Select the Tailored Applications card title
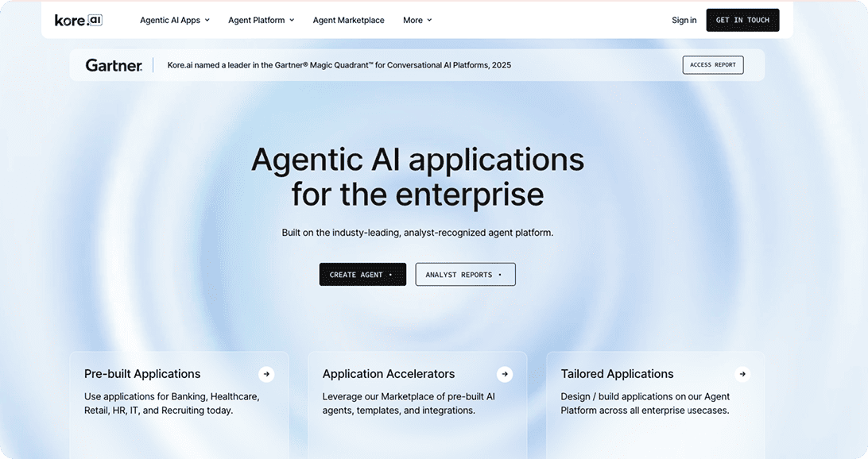 pyautogui.click(x=617, y=374)
